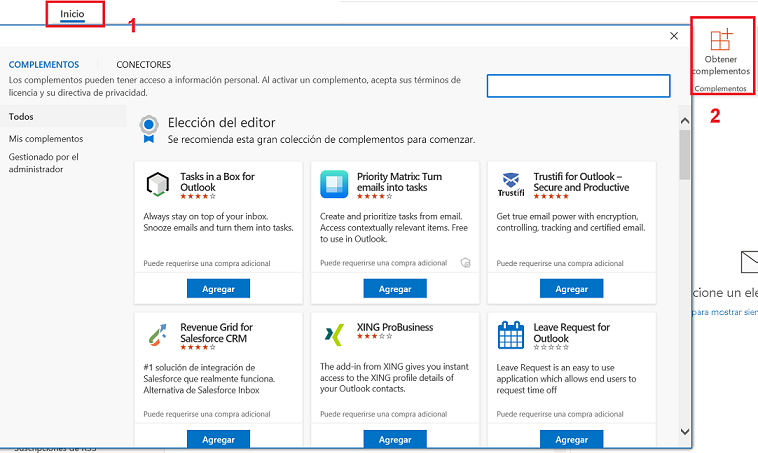Open Leave Request for Outlook title

tap(571, 333)
